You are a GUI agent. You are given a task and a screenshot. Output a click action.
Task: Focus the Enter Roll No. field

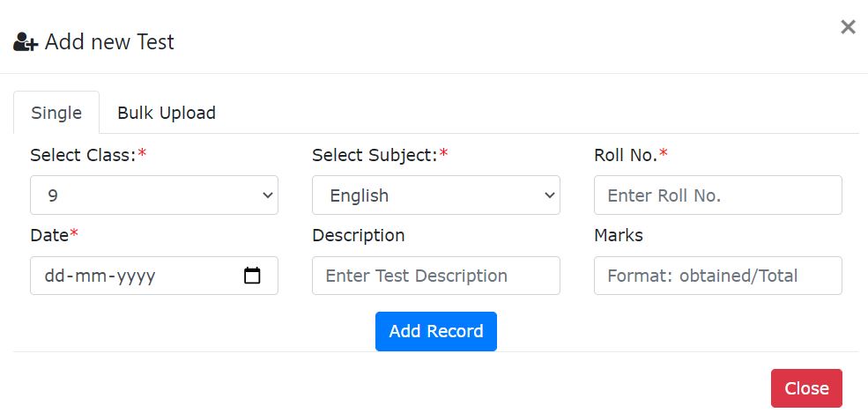[x=717, y=195]
